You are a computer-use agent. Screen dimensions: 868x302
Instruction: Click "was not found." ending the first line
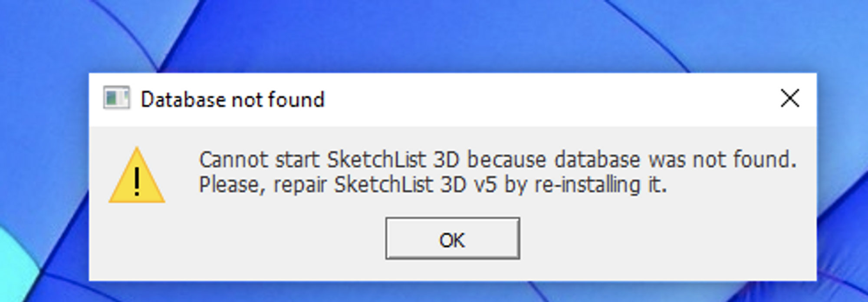click(x=722, y=159)
